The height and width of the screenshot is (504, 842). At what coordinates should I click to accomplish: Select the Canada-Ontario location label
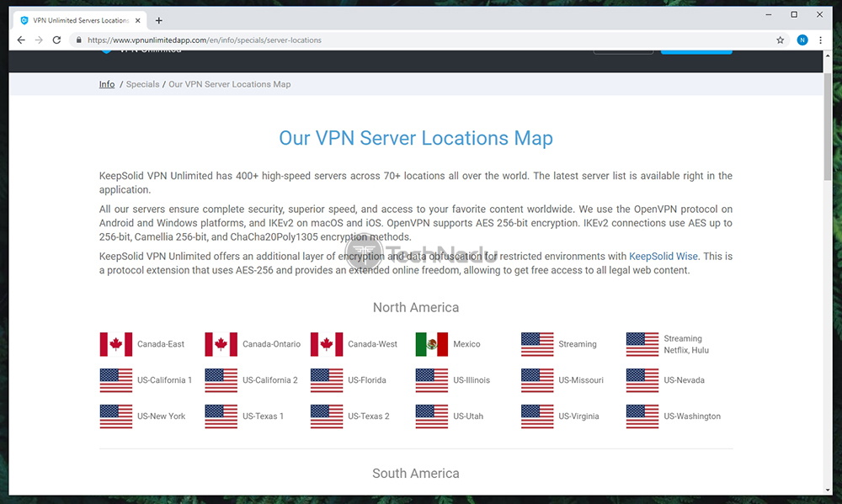[x=271, y=344]
